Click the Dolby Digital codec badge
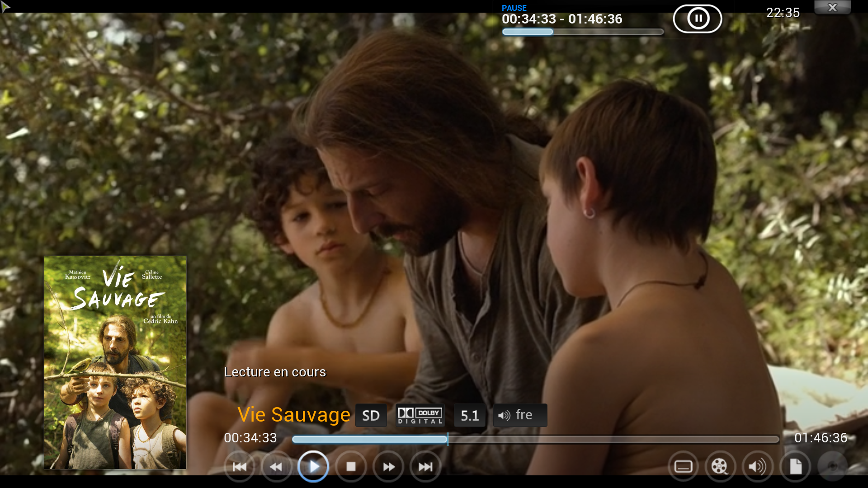Image resolution: width=868 pixels, height=488 pixels. 420,415
